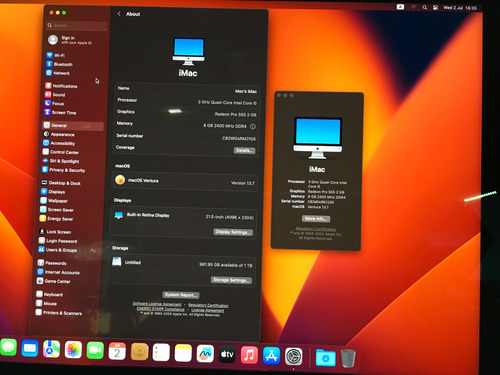The width and height of the screenshot is (500, 375).
Task: Open Internet Accounts settings
Action: tap(58, 272)
